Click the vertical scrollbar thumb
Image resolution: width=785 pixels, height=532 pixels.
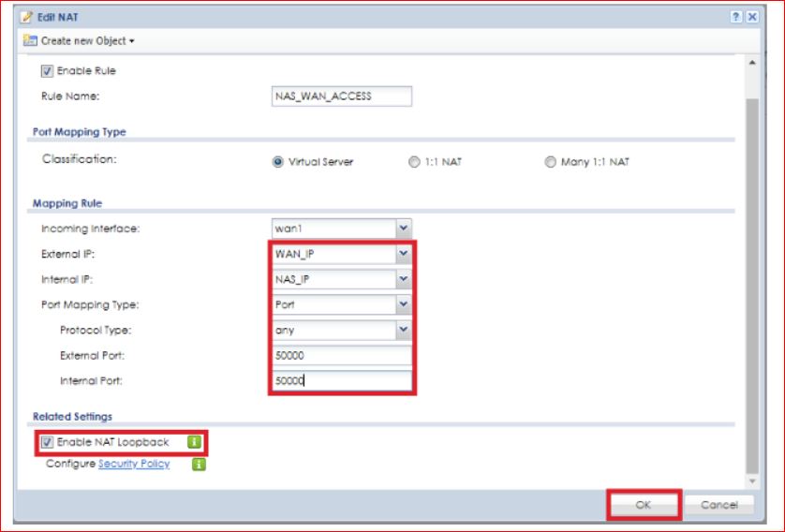tap(752, 287)
